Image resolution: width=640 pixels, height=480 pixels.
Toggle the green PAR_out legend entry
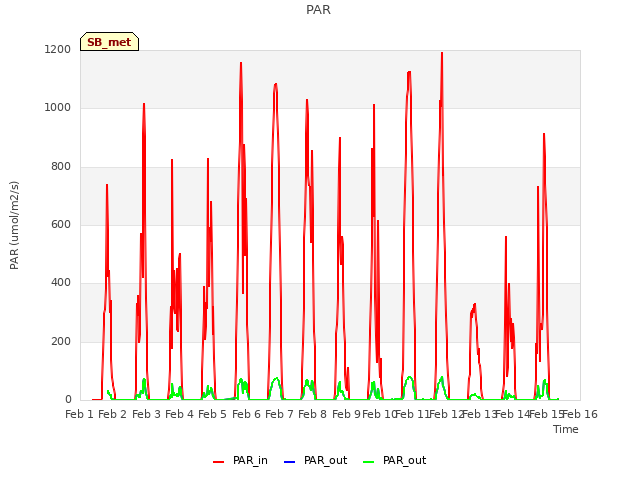pyautogui.click(x=394, y=460)
